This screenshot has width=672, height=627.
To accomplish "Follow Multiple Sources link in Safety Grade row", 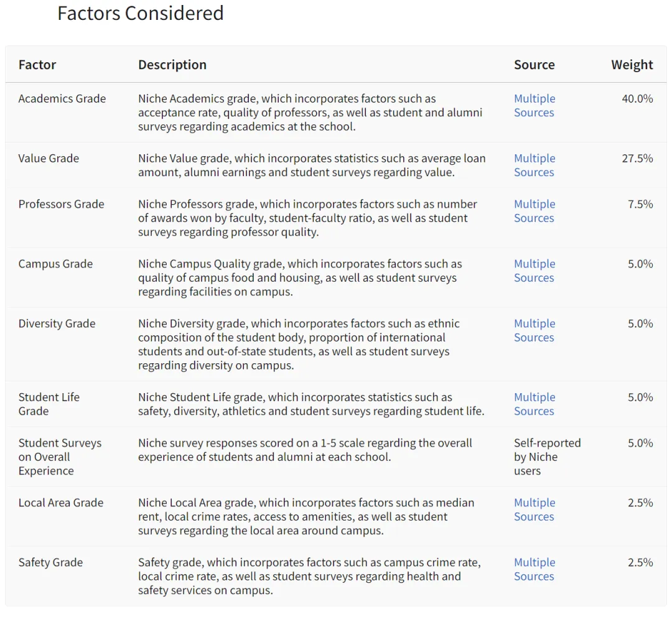I will [534, 570].
